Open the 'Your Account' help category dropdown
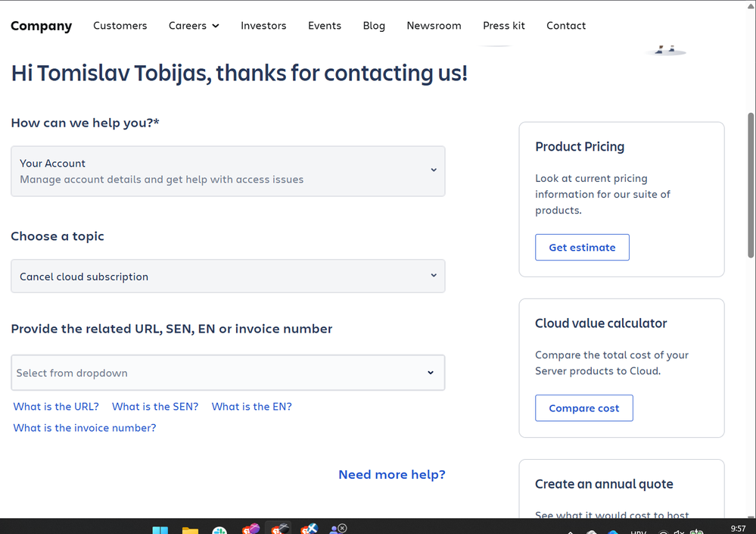Image resolution: width=756 pixels, height=534 pixels. 228,171
